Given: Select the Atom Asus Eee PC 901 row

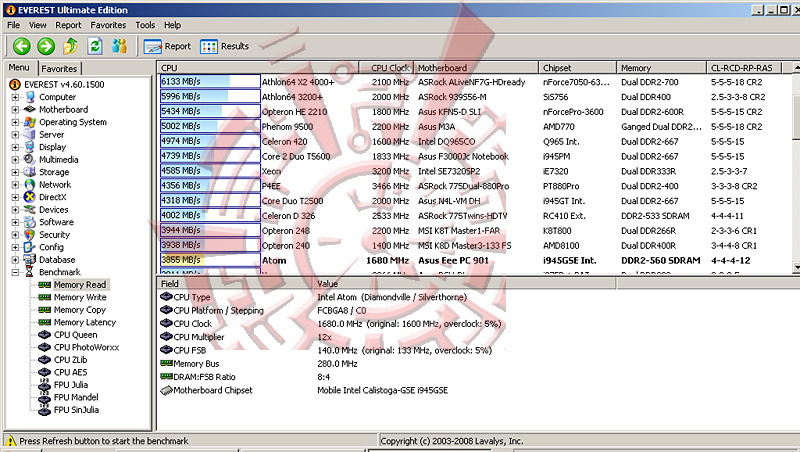Looking at the screenshot, I should coord(474,260).
